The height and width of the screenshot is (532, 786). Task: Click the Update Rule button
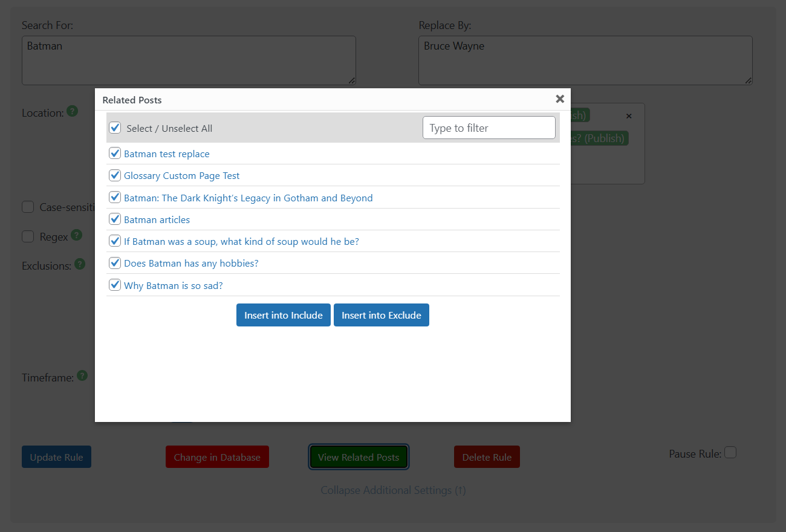(x=56, y=457)
